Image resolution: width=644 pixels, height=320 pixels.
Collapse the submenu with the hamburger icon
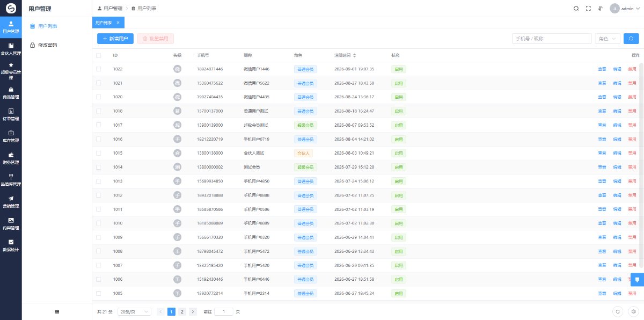pyautogui.click(x=57, y=311)
